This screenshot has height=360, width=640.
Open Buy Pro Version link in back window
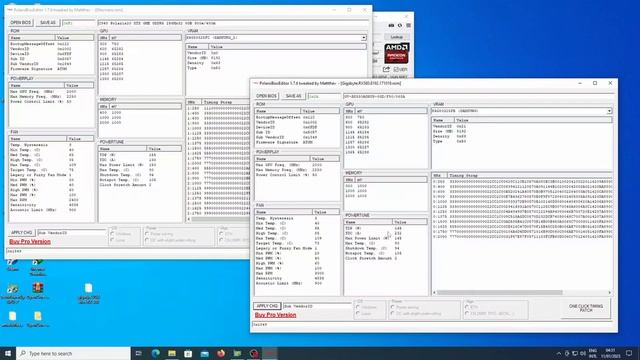30,242
